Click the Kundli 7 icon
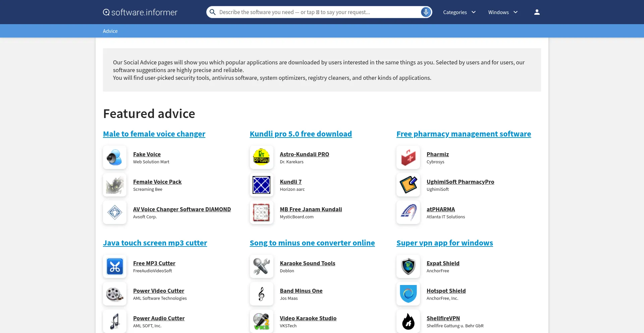The height and width of the screenshot is (333, 644). [262, 185]
